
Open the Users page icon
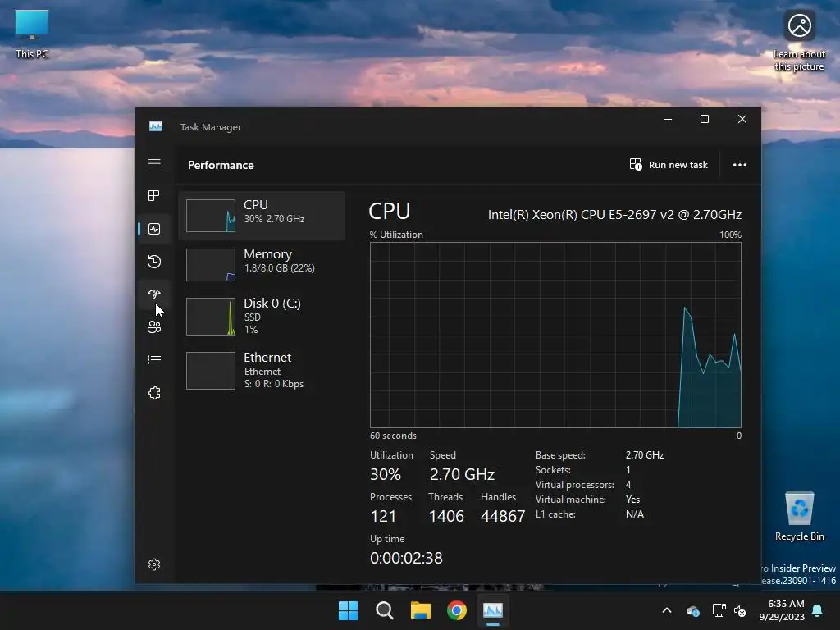pyautogui.click(x=154, y=326)
